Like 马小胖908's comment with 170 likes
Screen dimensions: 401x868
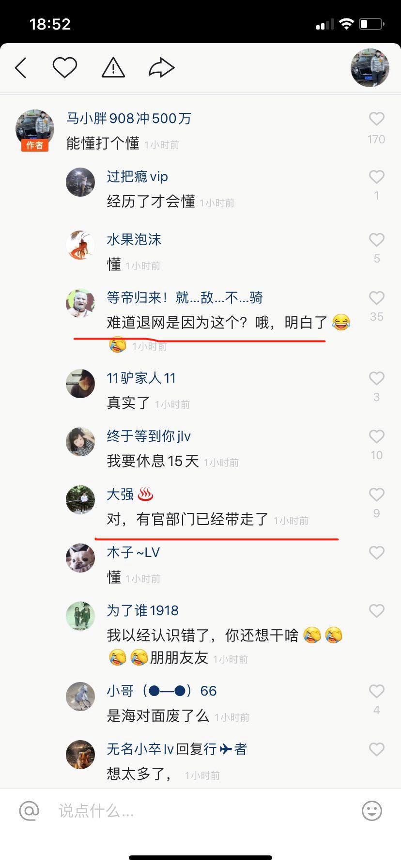(x=376, y=119)
